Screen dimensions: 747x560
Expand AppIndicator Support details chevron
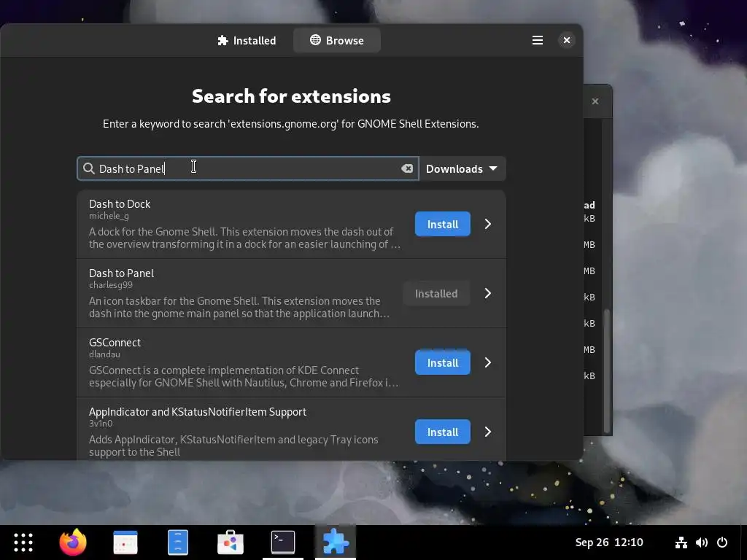(x=488, y=432)
